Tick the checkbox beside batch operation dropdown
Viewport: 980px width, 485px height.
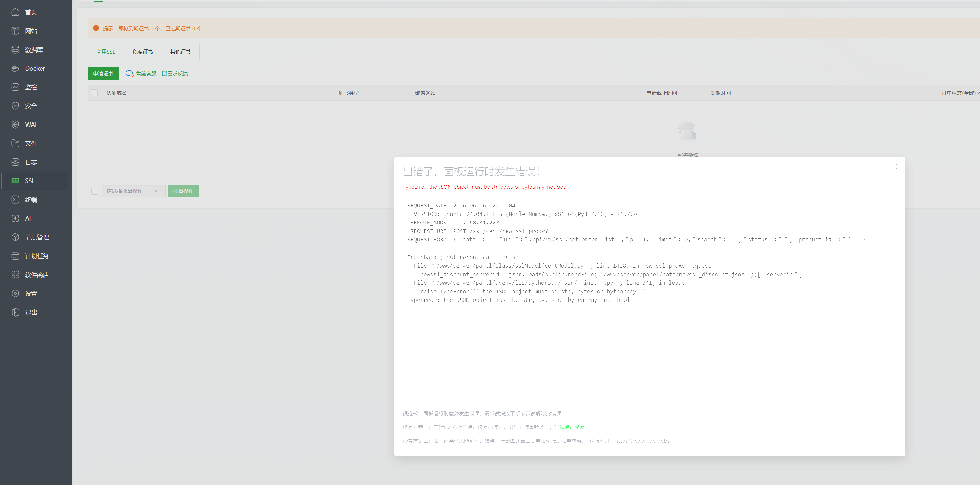(95, 191)
